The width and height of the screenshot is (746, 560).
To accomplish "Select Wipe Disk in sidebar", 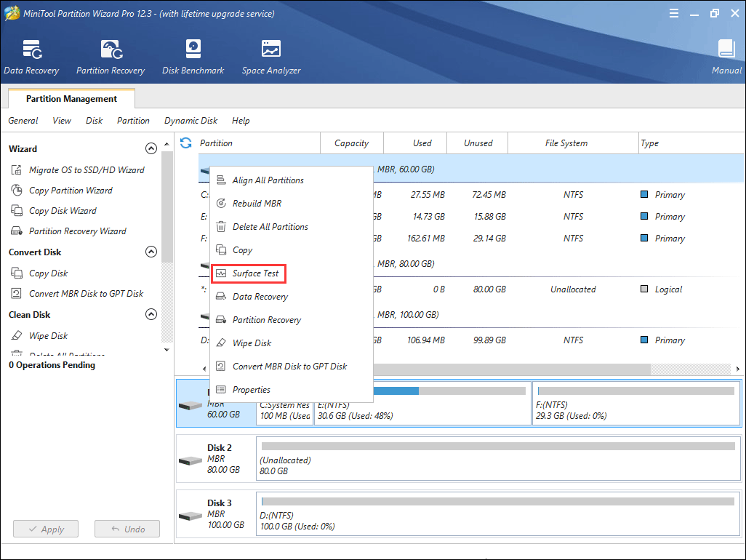I will pos(39,336).
